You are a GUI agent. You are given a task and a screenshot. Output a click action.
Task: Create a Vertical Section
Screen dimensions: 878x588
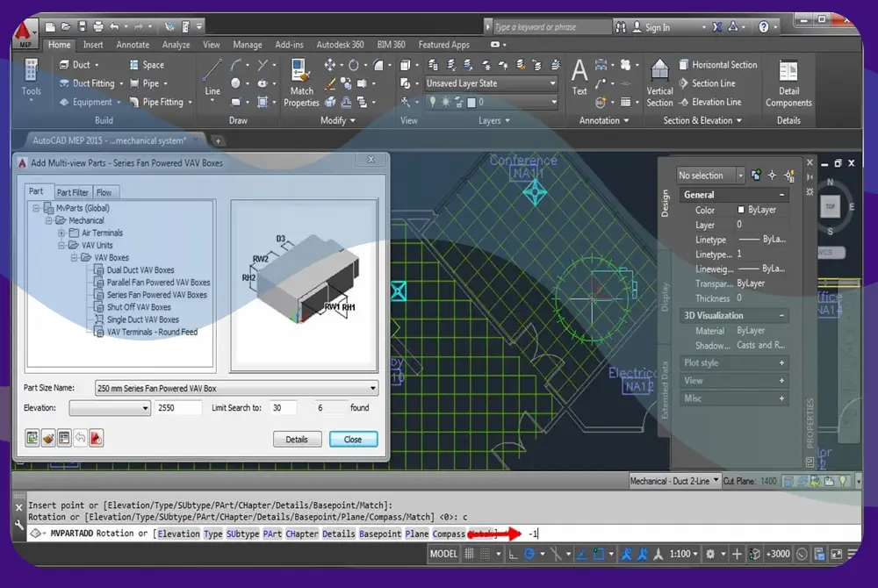(659, 82)
